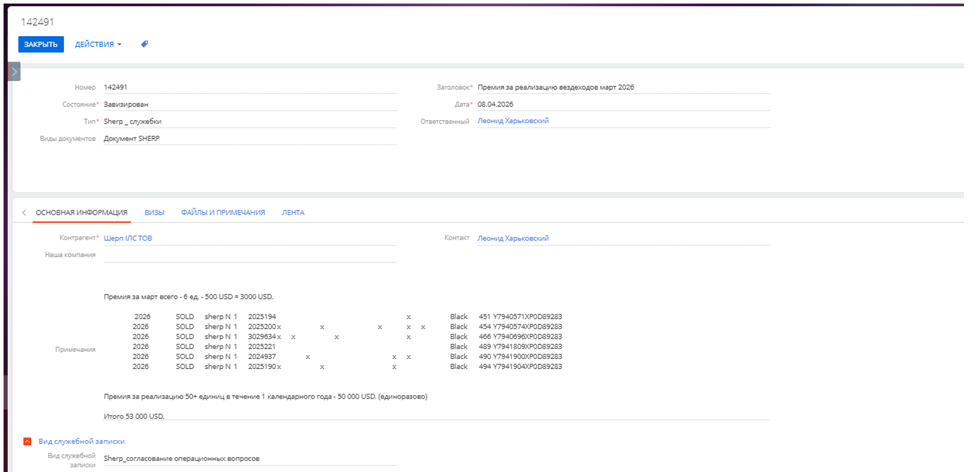Click the page title 142491 at top
This screenshot has width=980, height=472.
click(37, 22)
